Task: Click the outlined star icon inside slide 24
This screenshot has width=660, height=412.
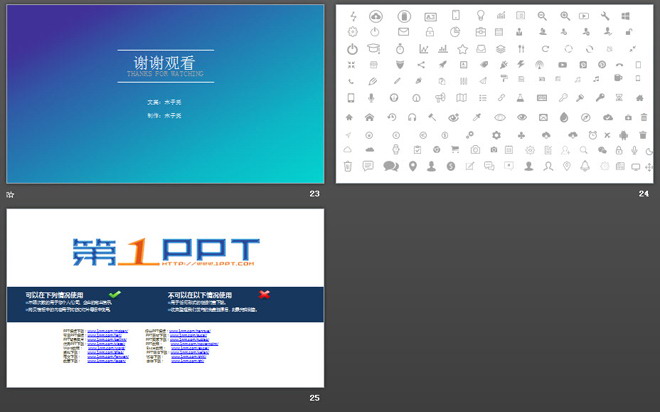Action: click(x=463, y=49)
